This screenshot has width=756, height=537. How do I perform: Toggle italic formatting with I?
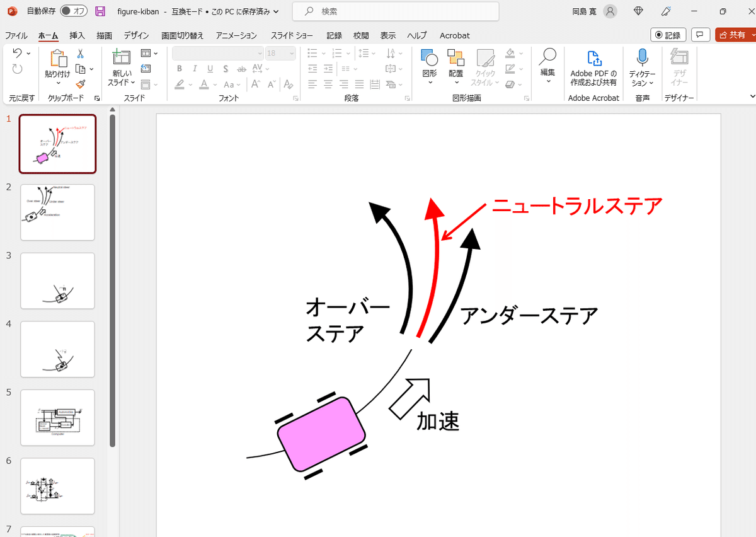[195, 69]
